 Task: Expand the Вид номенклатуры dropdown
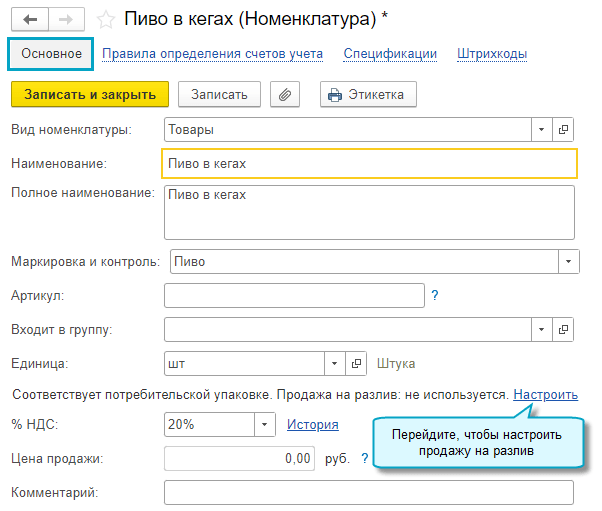(x=541, y=129)
